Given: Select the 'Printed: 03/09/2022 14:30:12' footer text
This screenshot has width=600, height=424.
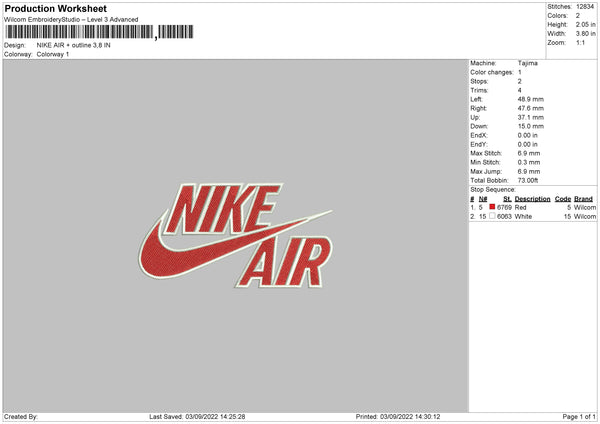Looking at the screenshot, I should [x=398, y=417].
